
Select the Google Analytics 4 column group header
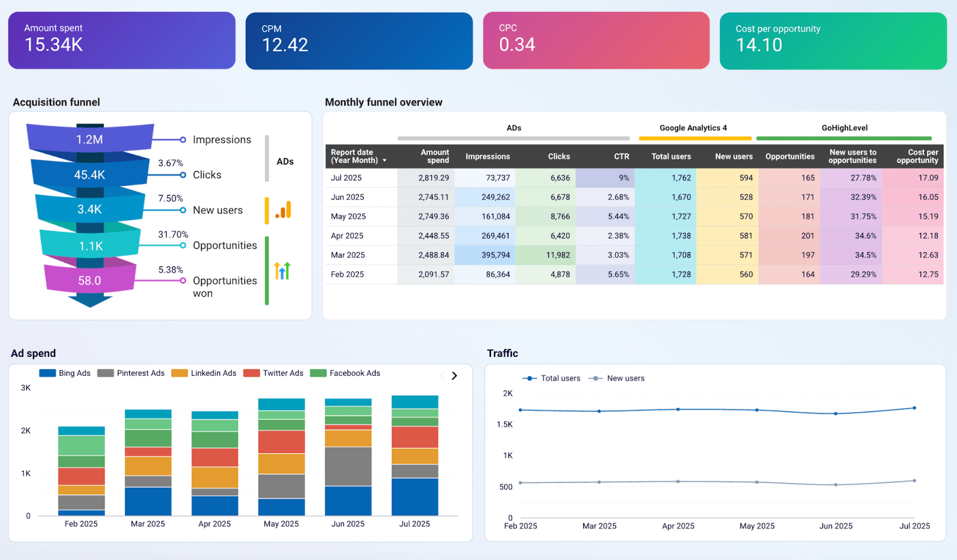pyautogui.click(x=693, y=128)
